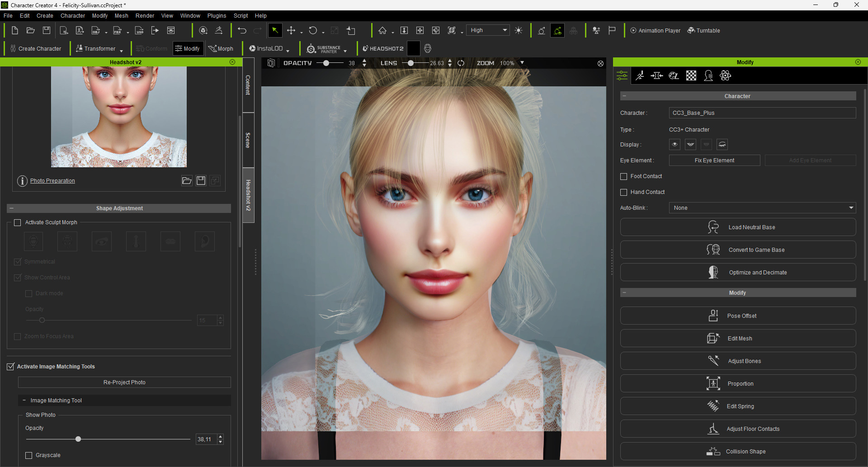Click the load photo folder icon
868x467 pixels.
point(187,181)
